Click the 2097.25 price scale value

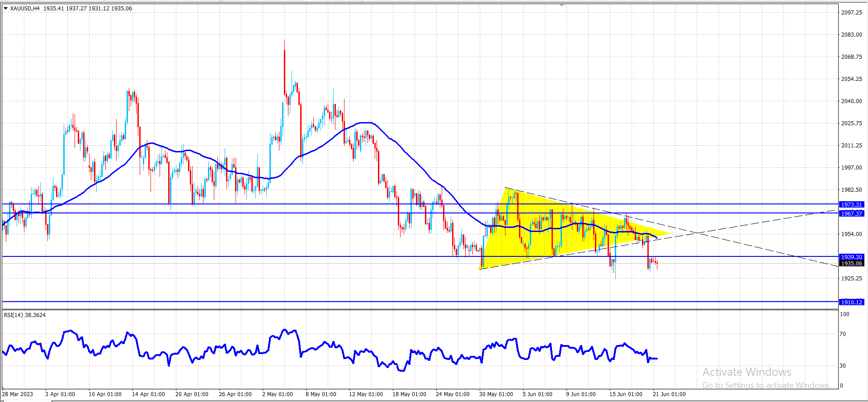pos(851,13)
